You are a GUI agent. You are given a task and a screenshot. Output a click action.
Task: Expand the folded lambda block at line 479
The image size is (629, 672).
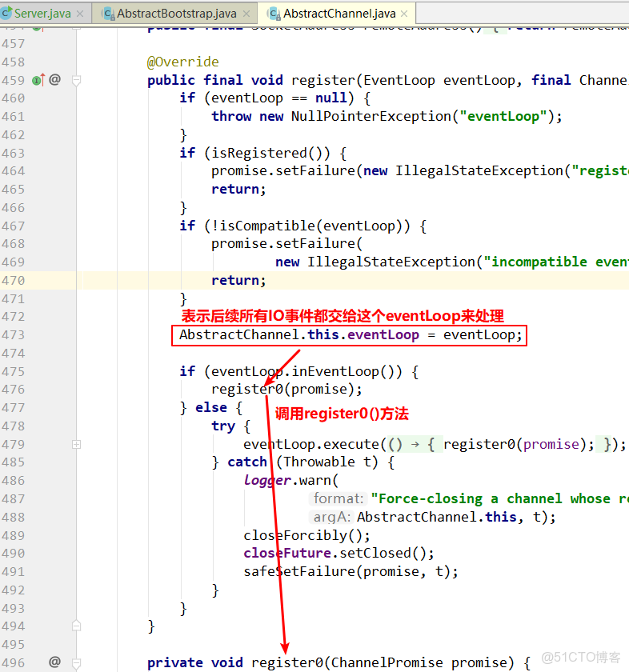(x=76, y=445)
